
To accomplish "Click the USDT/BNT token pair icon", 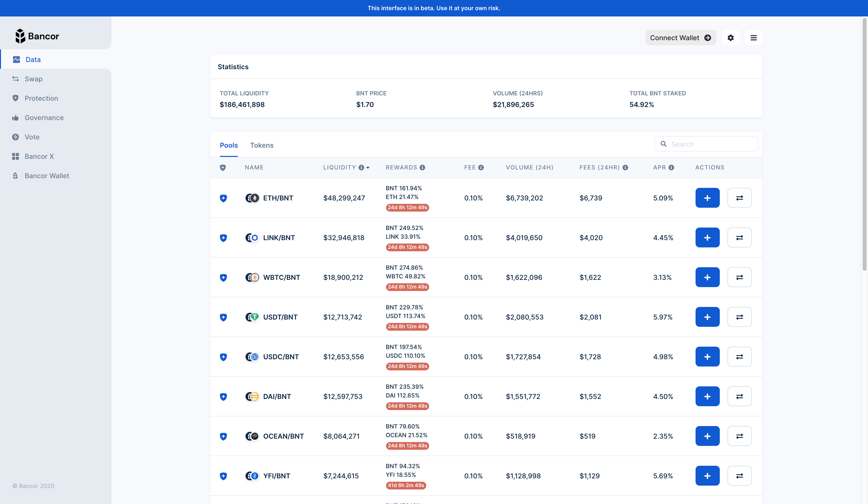I will click(x=252, y=317).
